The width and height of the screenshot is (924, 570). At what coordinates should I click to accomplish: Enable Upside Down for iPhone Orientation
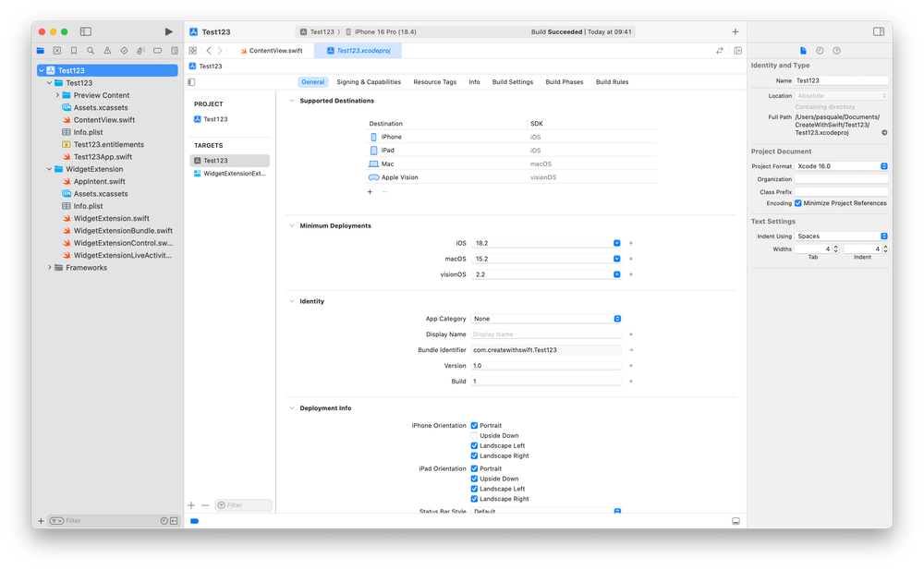pos(474,435)
